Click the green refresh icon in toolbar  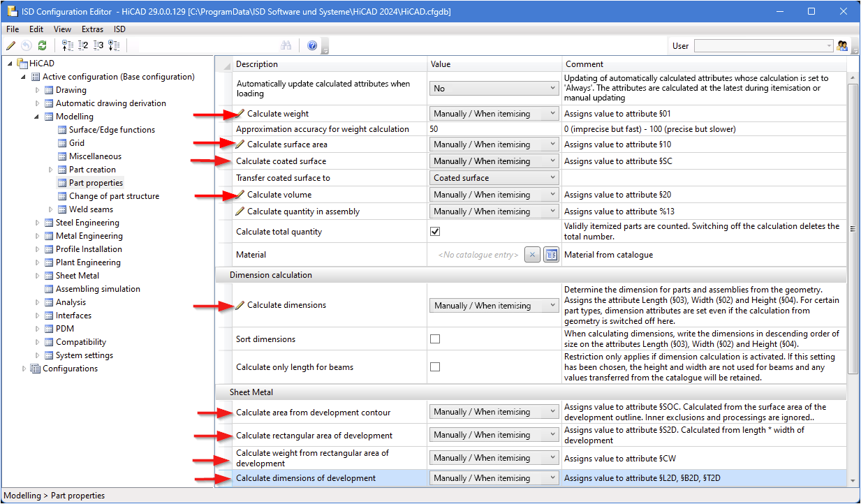(x=42, y=45)
